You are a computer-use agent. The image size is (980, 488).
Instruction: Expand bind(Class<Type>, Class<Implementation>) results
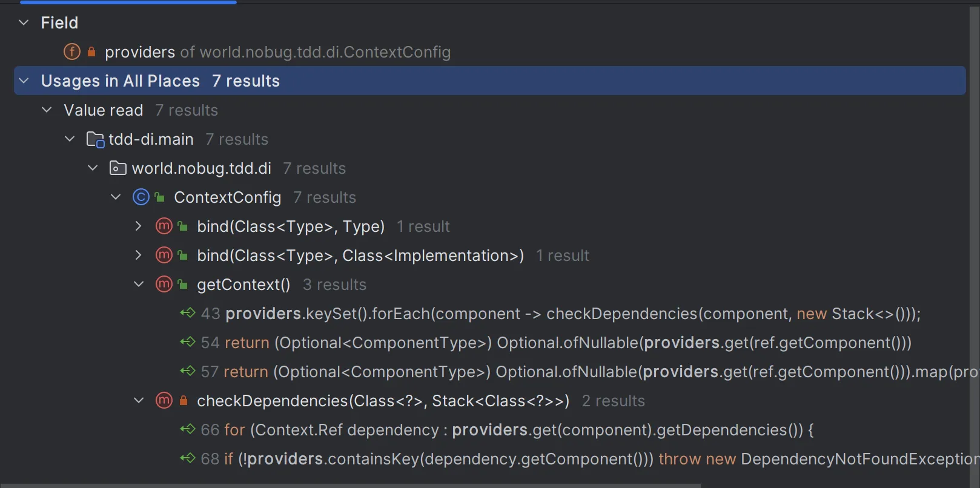(139, 256)
